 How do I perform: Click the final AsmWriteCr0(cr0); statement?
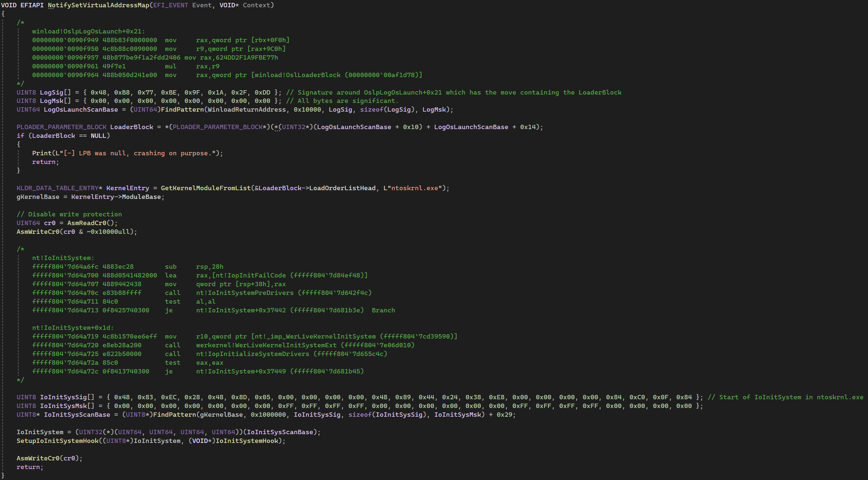click(x=49, y=458)
